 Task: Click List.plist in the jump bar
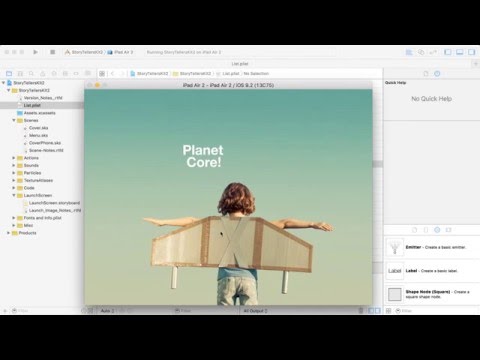point(228,73)
